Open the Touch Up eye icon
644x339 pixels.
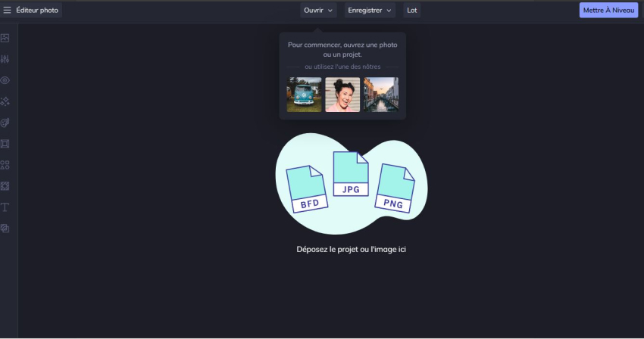5,80
